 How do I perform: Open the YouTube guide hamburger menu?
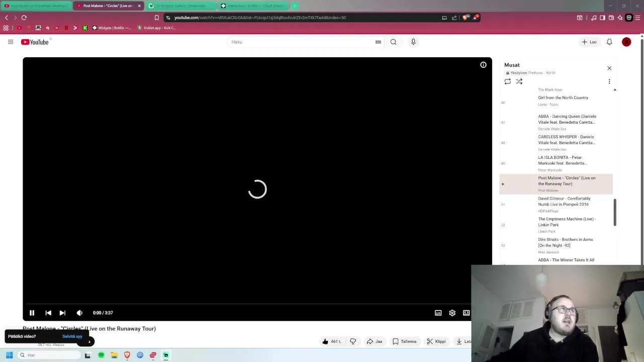10,42
